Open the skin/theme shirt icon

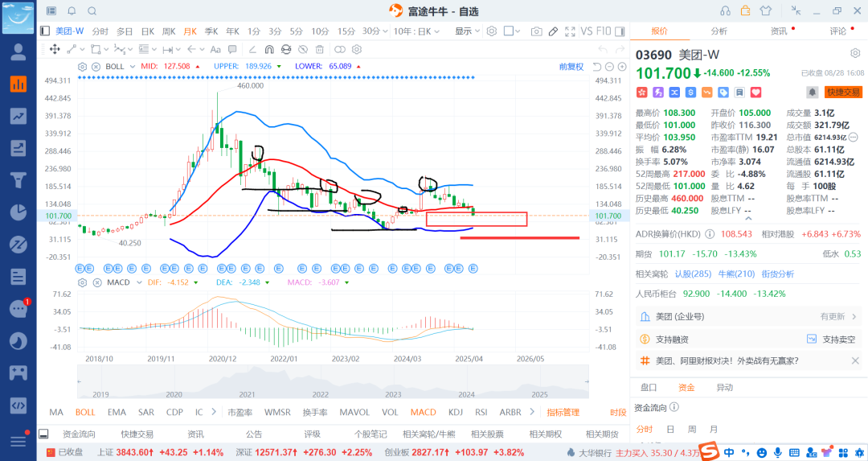tap(766, 11)
